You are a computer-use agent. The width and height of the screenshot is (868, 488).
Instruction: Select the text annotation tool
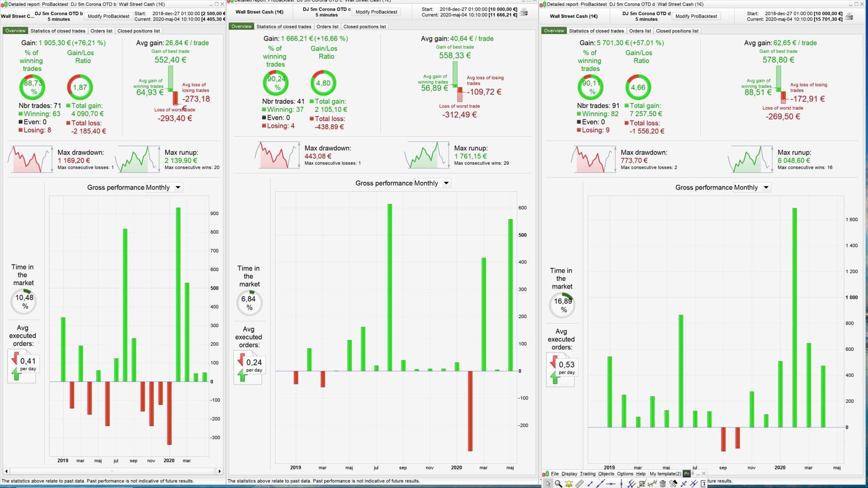[x=704, y=484]
